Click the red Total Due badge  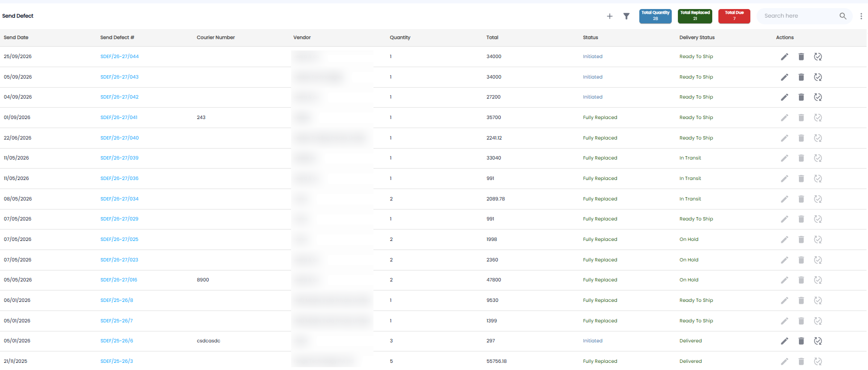734,16
